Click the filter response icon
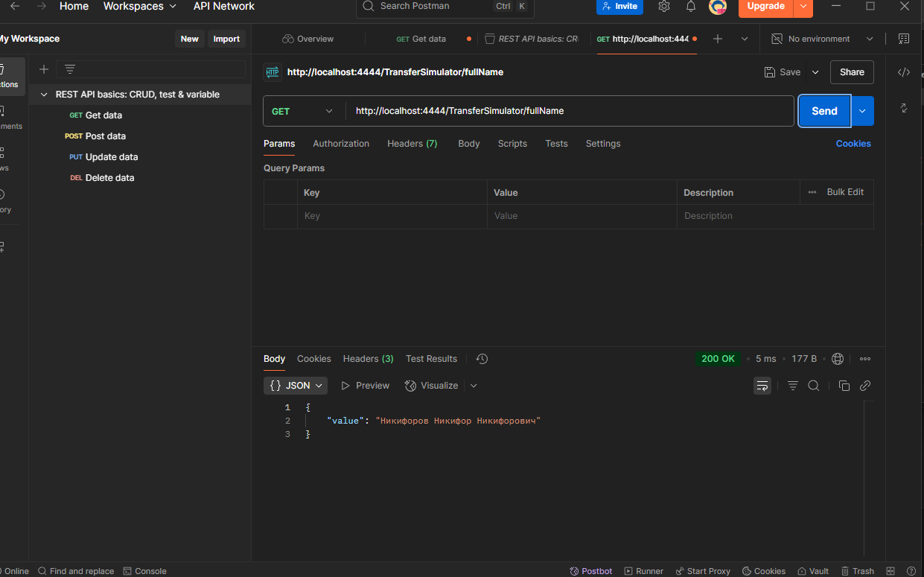Screen dimensions: 924x577 [793, 386]
